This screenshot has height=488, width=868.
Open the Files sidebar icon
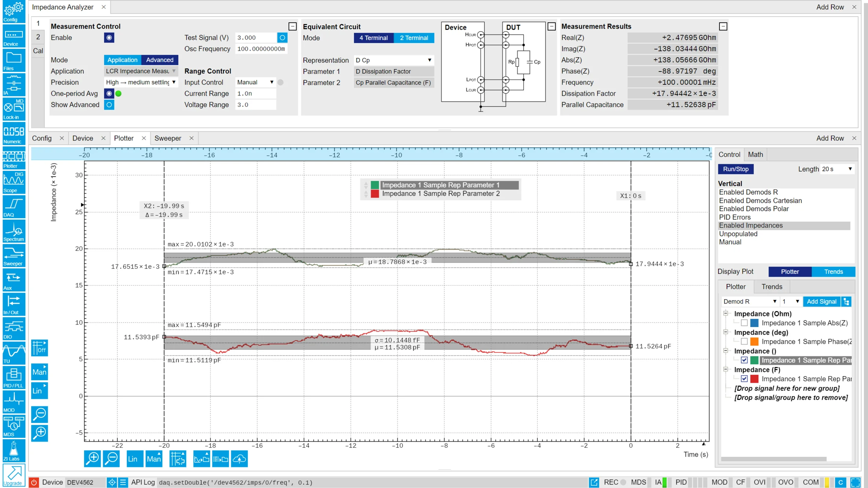click(14, 60)
